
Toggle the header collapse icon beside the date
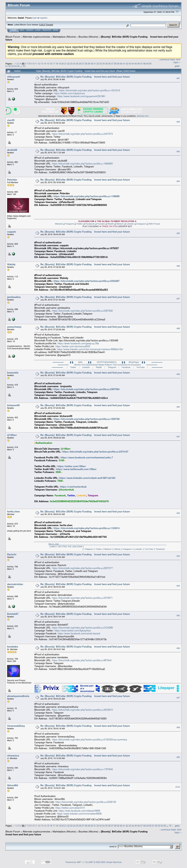click(x=177, y=12)
